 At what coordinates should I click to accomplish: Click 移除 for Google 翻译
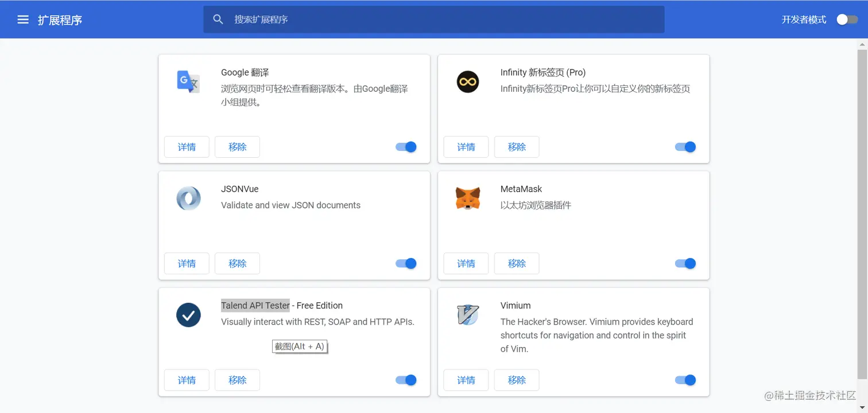(237, 147)
